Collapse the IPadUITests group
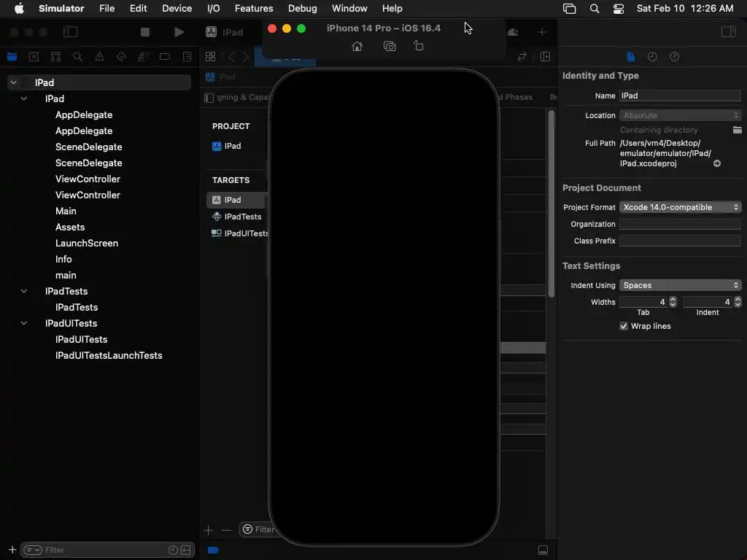Viewport: 747px width, 560px height. pyautogui.click(x=24, y=323)
